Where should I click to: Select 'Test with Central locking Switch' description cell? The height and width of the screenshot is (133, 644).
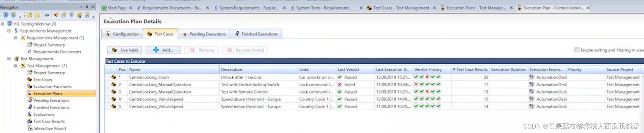pyautogui.click(x=258, y=85)
